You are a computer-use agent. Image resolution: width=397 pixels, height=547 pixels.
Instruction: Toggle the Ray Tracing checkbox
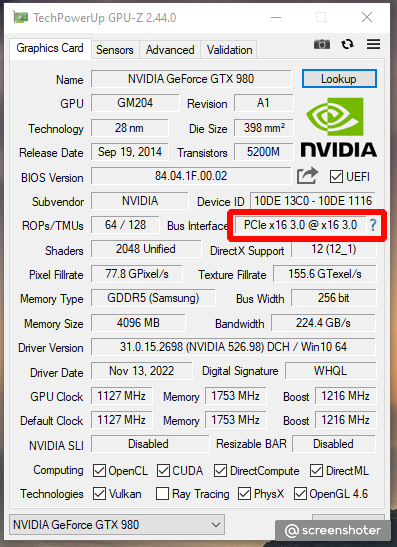(x=162, y=494)
